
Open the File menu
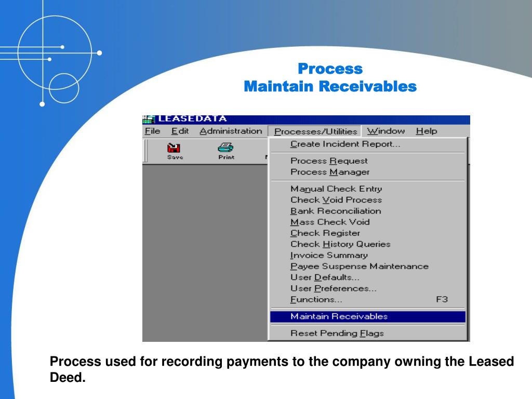[152, 131]
